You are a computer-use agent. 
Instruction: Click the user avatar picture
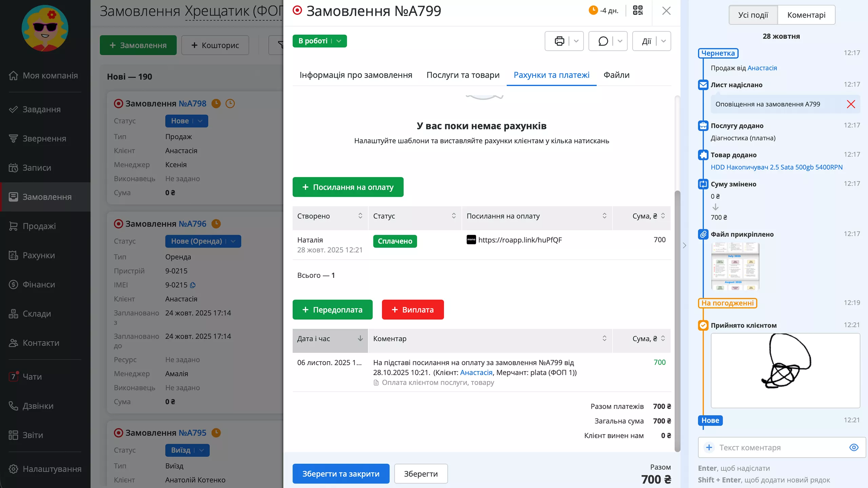click(45, 28)
